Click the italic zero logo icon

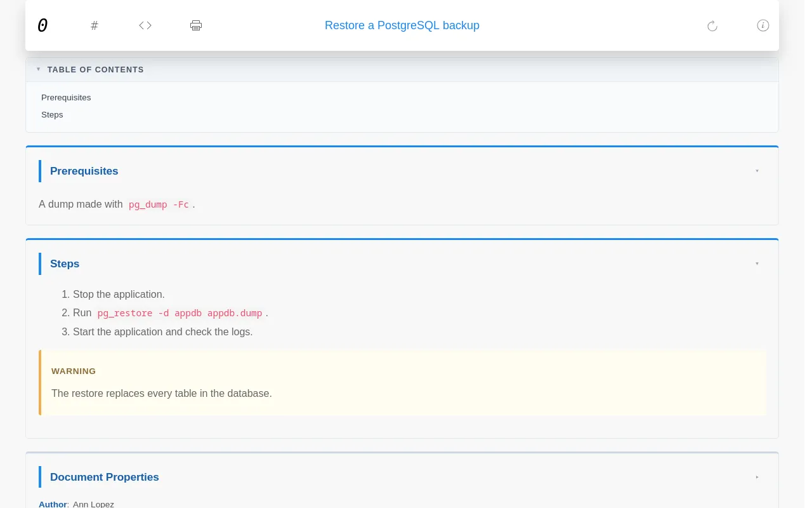pyautogui.click(x=43, y=25)
